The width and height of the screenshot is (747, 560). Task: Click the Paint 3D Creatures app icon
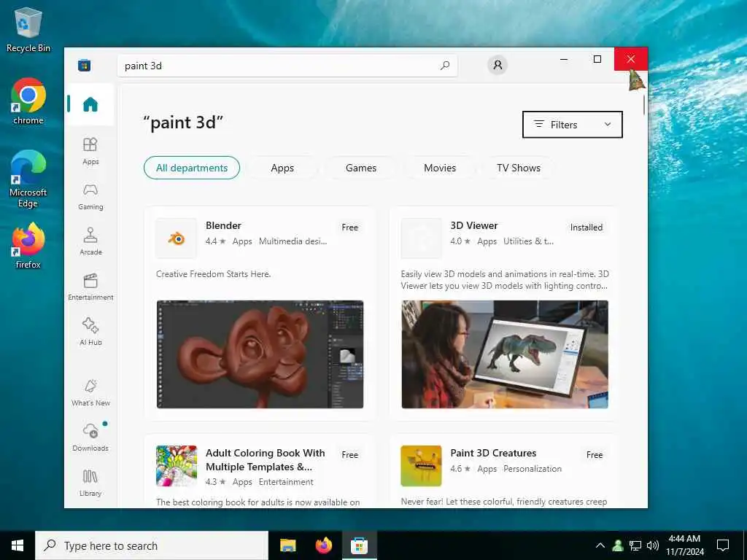[x=421, y=466]
